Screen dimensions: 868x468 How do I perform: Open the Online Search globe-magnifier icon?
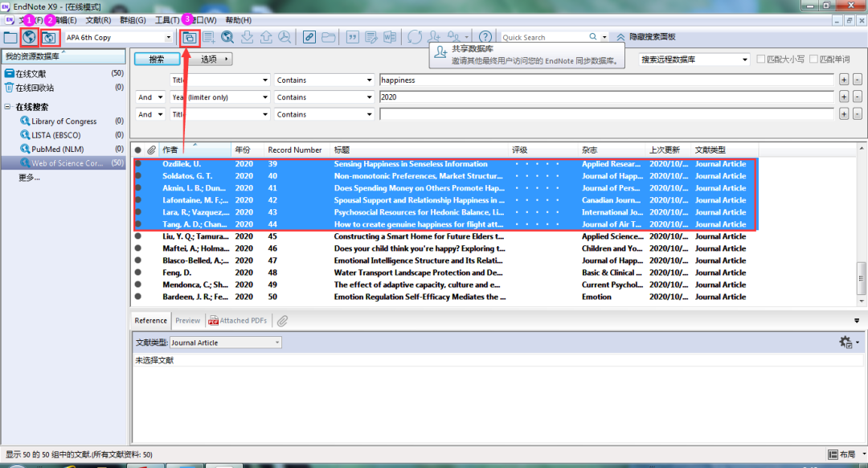tap(227, 37)
